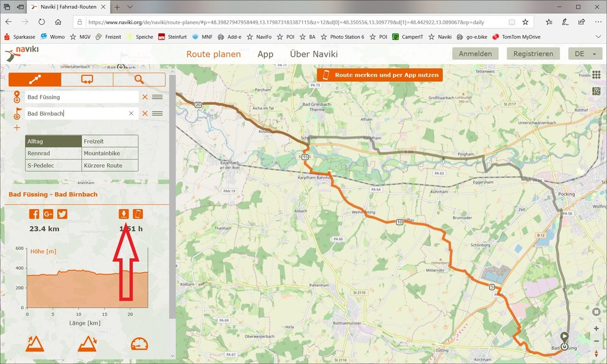Add another waypoint with the plus icon
This screenshot has width=607, height=364.
point(17,128)
